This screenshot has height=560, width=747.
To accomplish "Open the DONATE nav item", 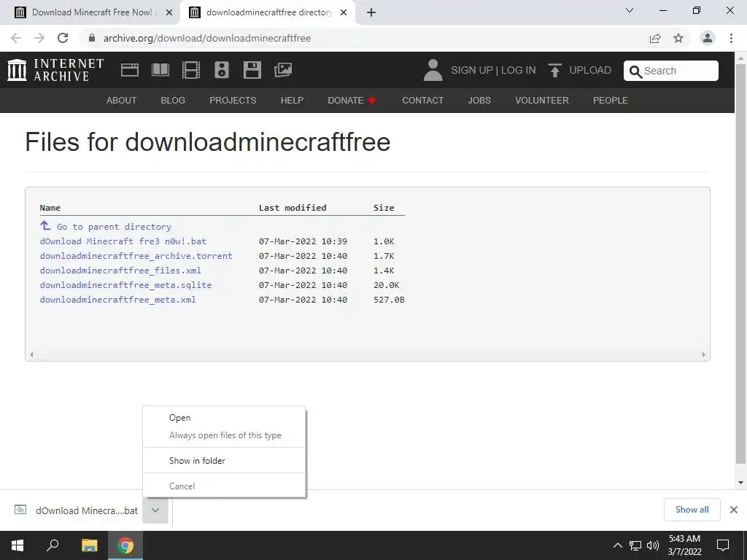I will click(x=352, y=101).
